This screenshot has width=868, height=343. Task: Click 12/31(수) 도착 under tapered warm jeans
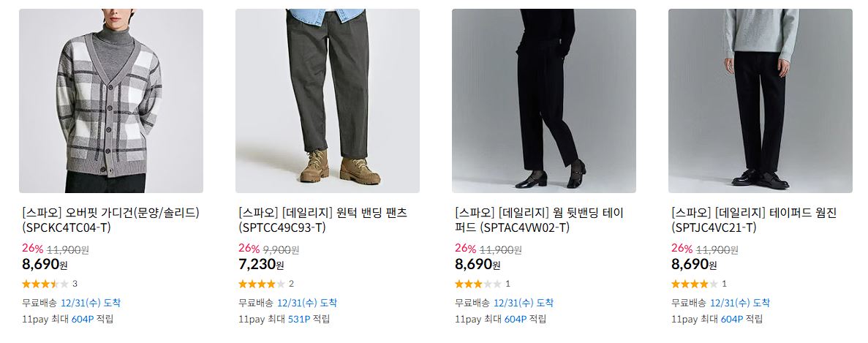click(x=739, y=304)
